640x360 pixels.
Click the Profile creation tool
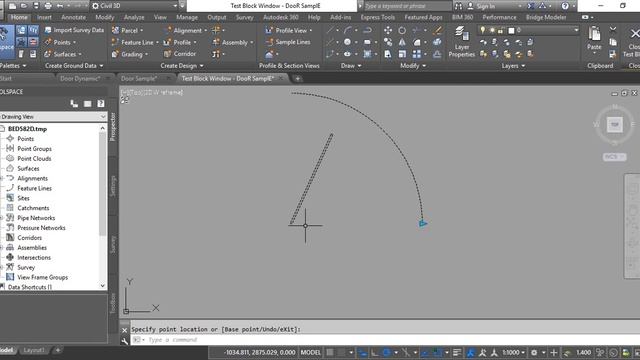(180, 42)
